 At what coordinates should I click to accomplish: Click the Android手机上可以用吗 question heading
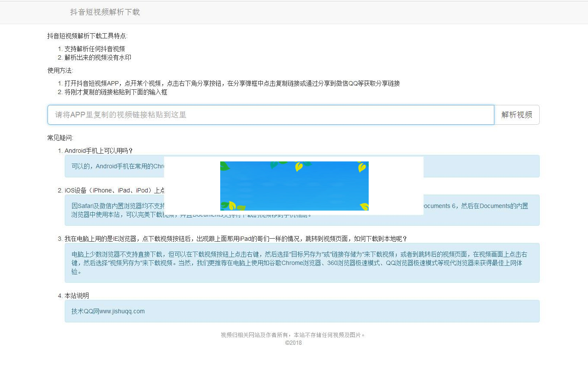[x=98, y=151]
